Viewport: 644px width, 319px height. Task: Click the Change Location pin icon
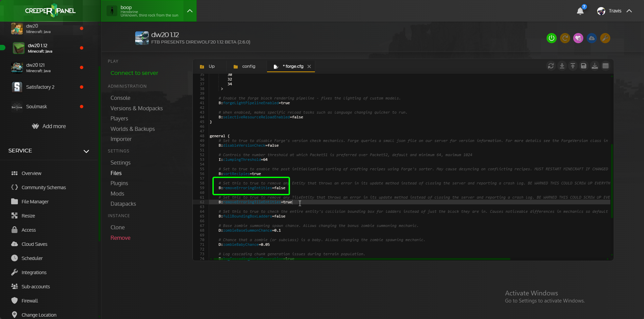point(14,315)
